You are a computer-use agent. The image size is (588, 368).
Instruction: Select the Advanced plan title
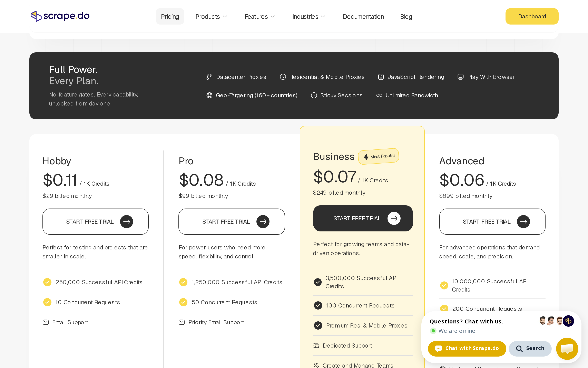pos(462,161)
